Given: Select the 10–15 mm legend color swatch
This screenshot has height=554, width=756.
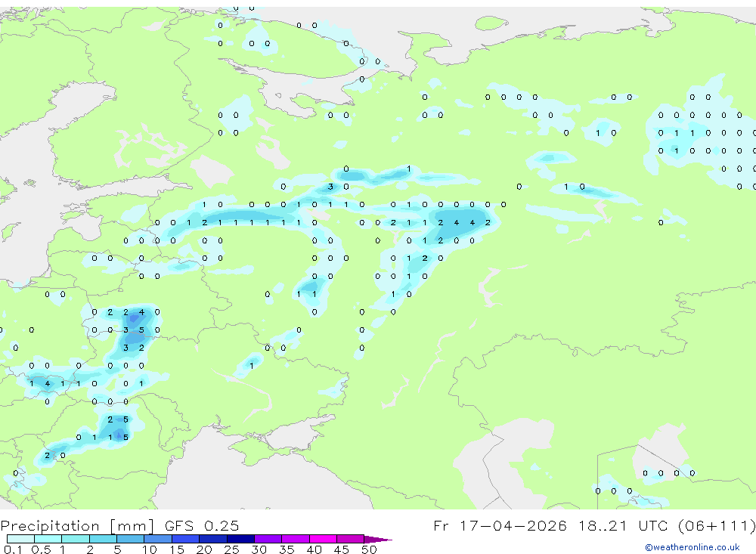Looking at the screenshot, I should click(158, 539).
